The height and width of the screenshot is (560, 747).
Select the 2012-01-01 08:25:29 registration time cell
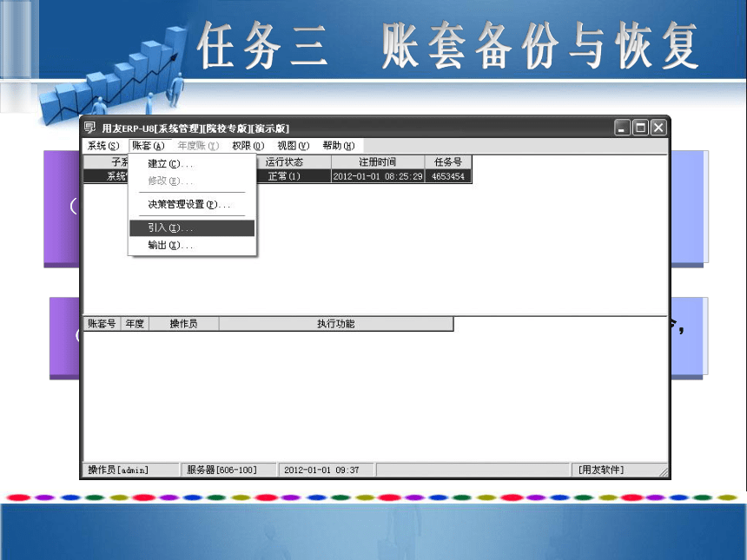click(x=378, y=176)
